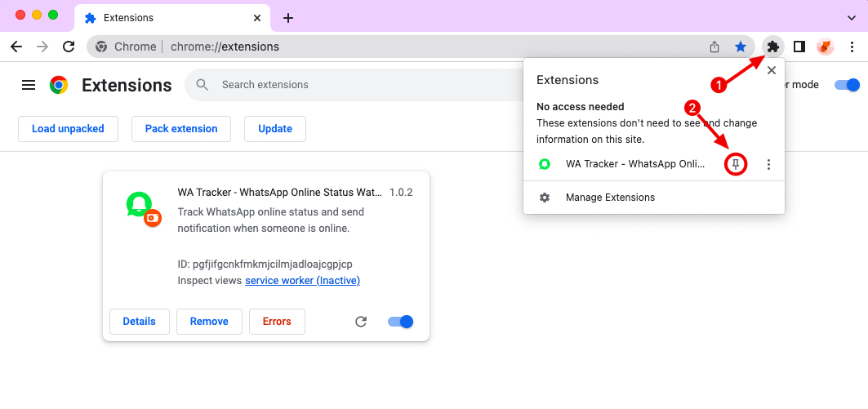View WA Tracker Errors
The image size is (868, 409).
click(x=277, y=322)
